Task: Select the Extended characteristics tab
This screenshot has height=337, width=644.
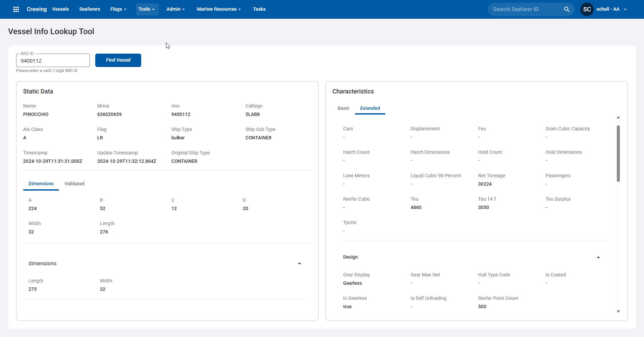Action: point(370,108)
